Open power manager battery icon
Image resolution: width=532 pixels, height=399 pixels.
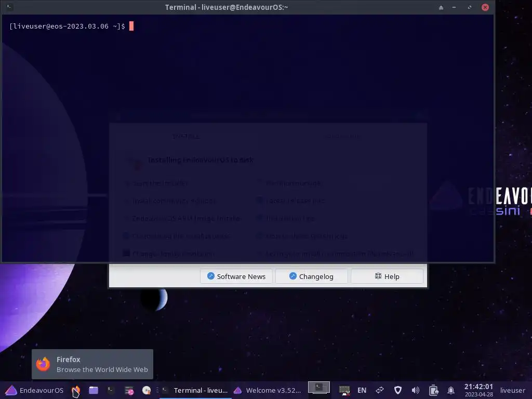click(434, 390)
